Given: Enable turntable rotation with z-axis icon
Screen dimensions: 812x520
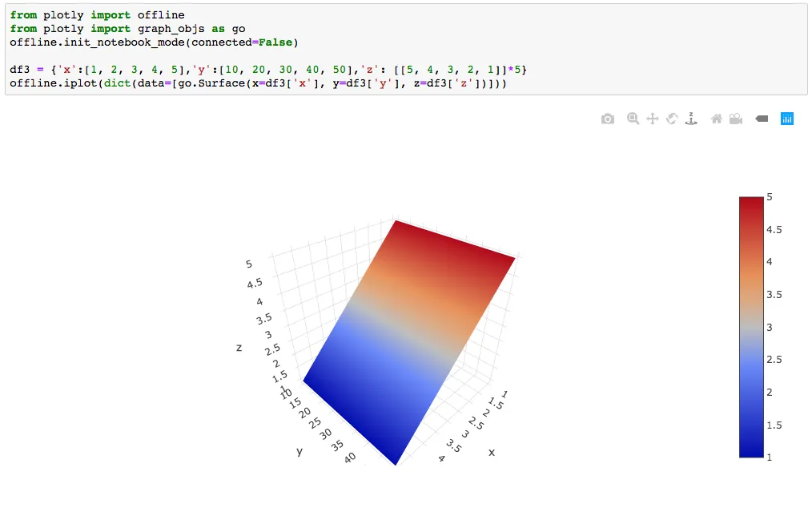Looking at the screenshot, I should pyautogui.click(x=691, y=119).
